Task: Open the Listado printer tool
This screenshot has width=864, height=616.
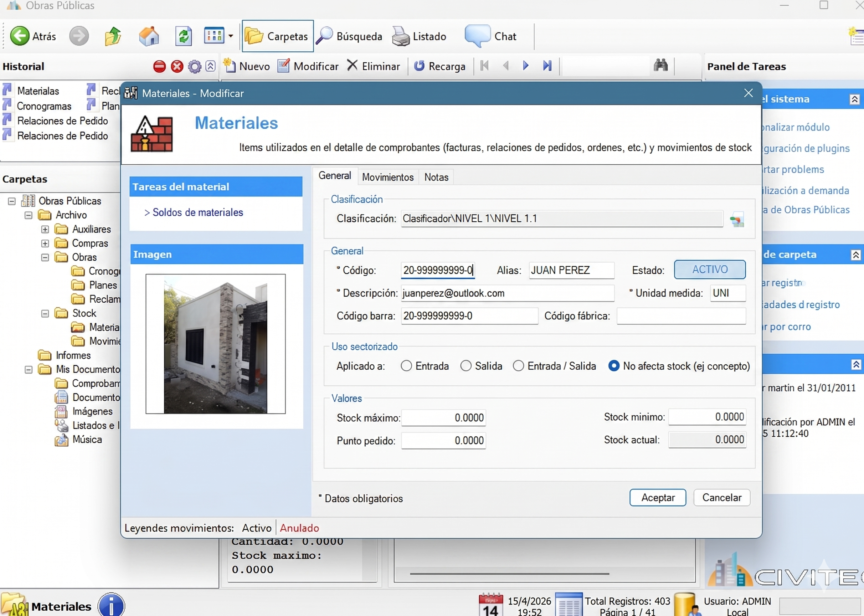Action: [419, 36]
